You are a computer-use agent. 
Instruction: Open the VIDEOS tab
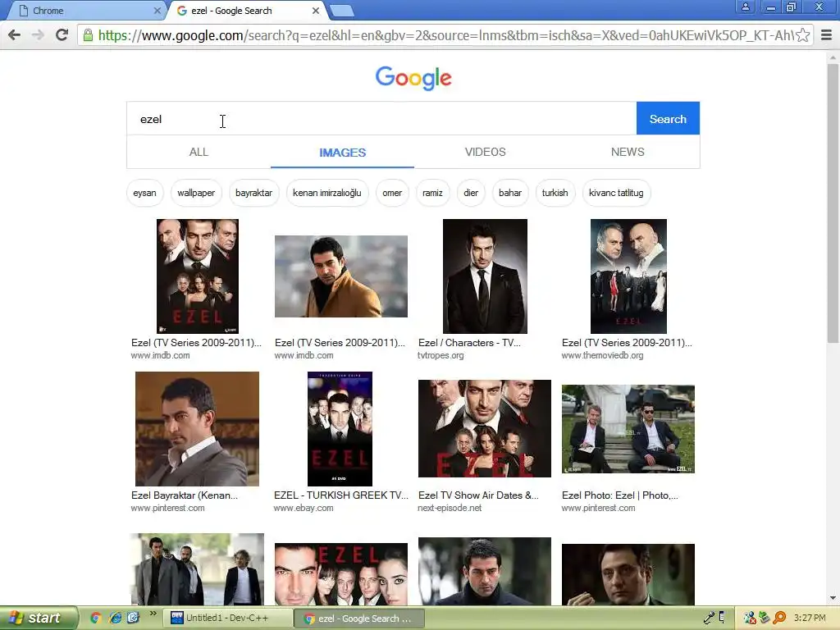tap(486, 152)
